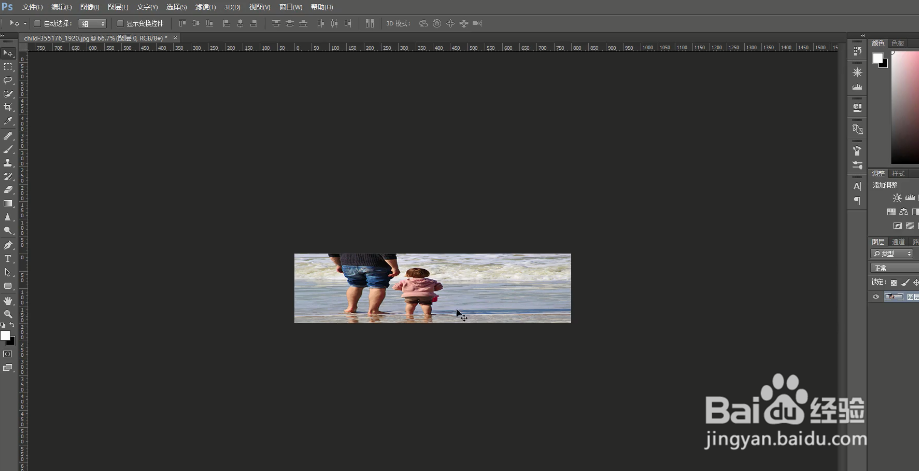Select the Rectangle shape tool
This screenshot has width=919, height=471.
coord(8,286)
